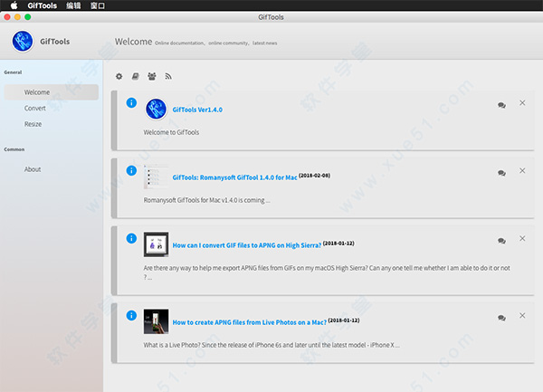Click the 'Romanysoft GifTools for Mac v1.4.0 is coming' text

tap(206, 200)
